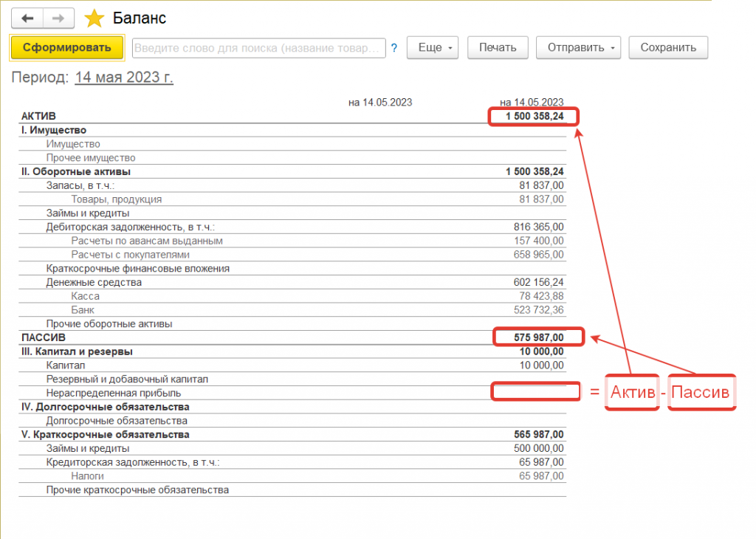Click the forward navigation arrow
Screen dimensions: 756x539
(59, 18)
